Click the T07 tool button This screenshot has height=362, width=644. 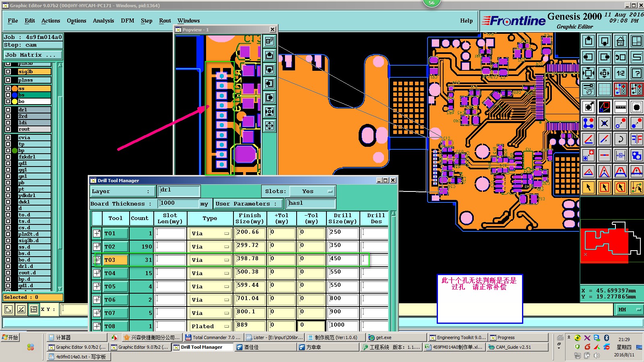116,313
